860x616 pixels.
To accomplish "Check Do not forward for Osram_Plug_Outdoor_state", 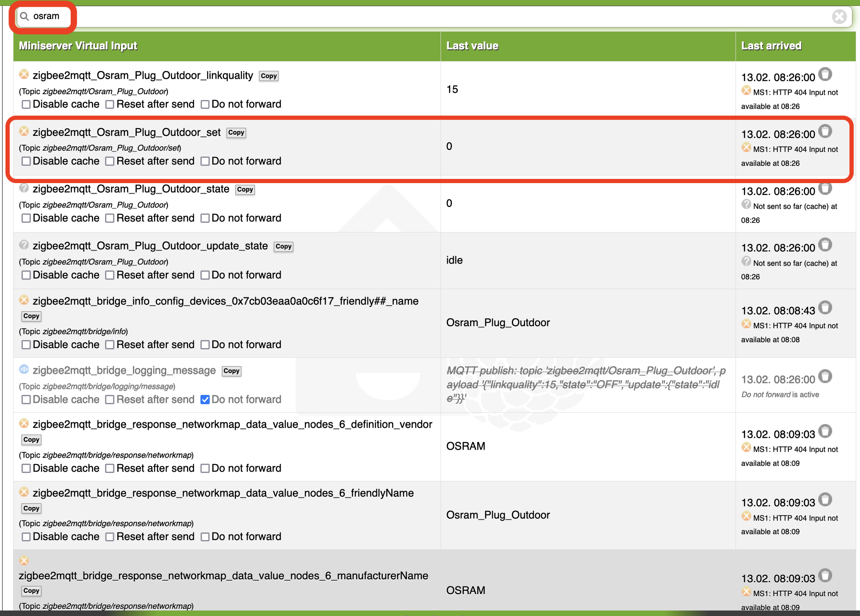I will pos(205,218).
